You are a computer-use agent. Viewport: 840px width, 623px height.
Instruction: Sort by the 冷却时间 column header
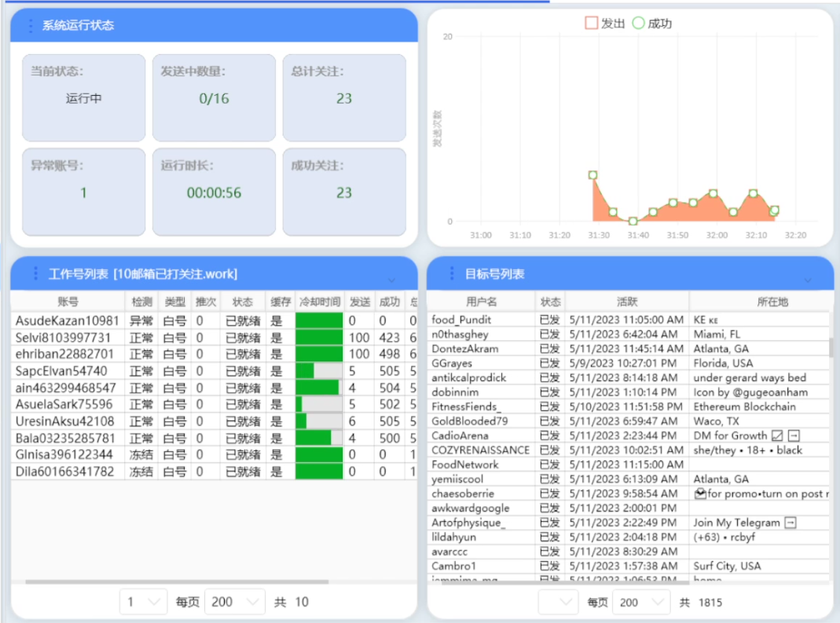tap(320, 302)
